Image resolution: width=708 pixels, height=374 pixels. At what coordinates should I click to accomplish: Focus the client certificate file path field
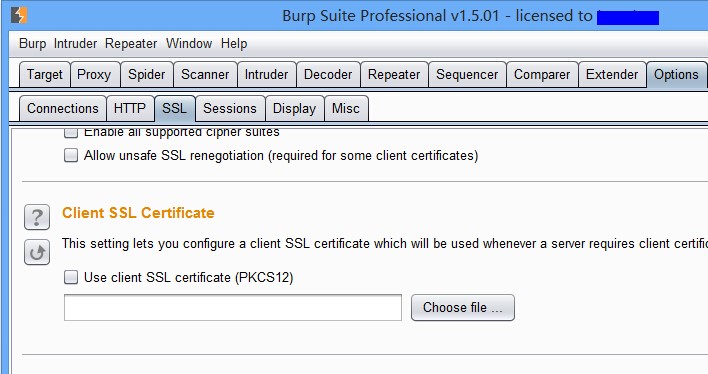233,308
